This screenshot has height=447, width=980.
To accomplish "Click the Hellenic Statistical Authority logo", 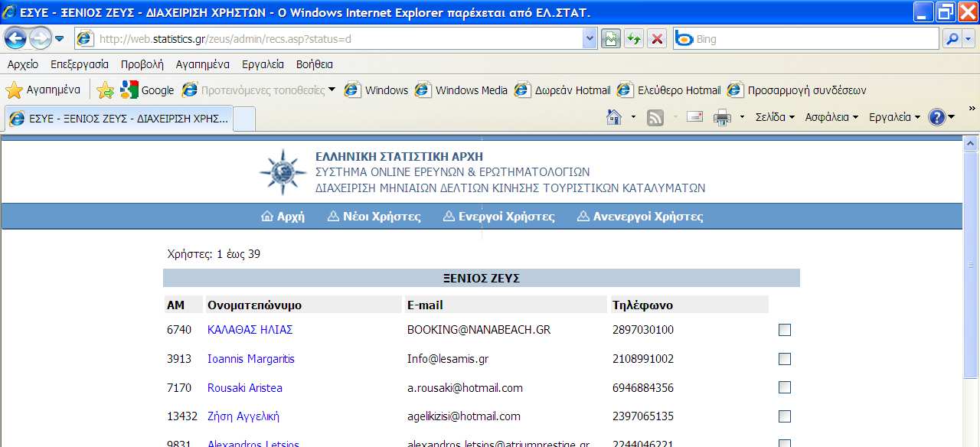I will tap(283, 171).
